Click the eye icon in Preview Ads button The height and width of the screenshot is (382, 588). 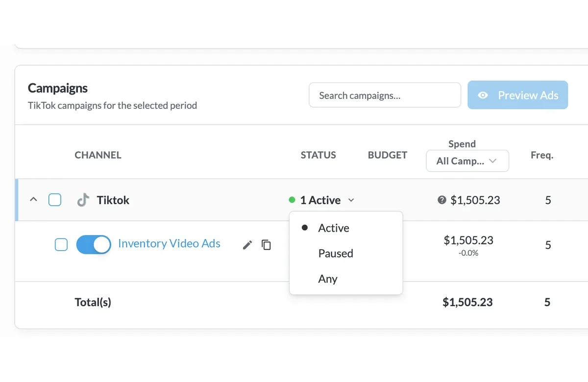coord(483,95)
